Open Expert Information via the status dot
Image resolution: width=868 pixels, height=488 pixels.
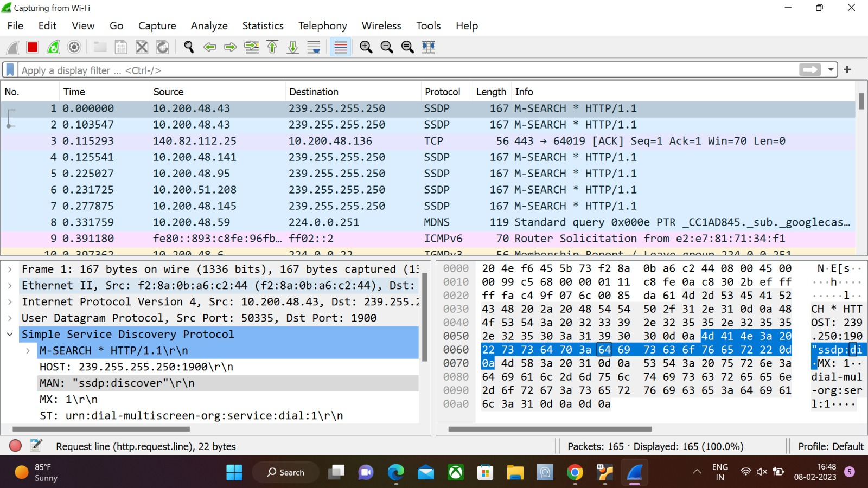(15, 446)
